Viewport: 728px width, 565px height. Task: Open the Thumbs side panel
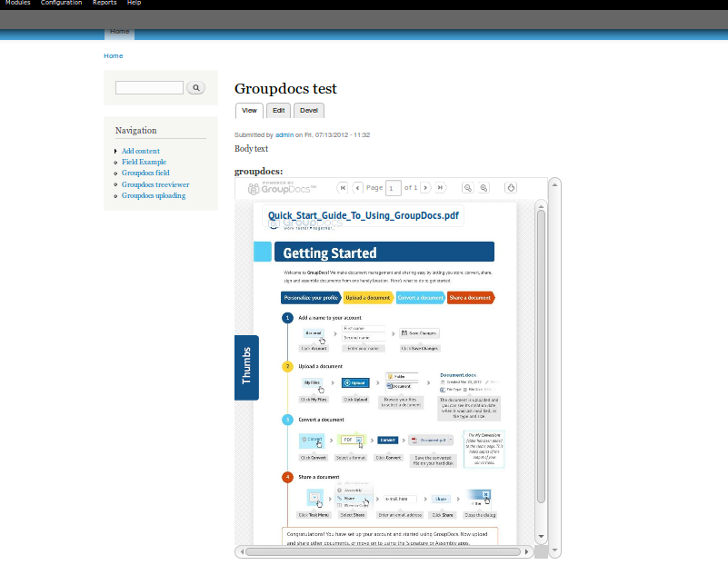(x=246, y=367)
